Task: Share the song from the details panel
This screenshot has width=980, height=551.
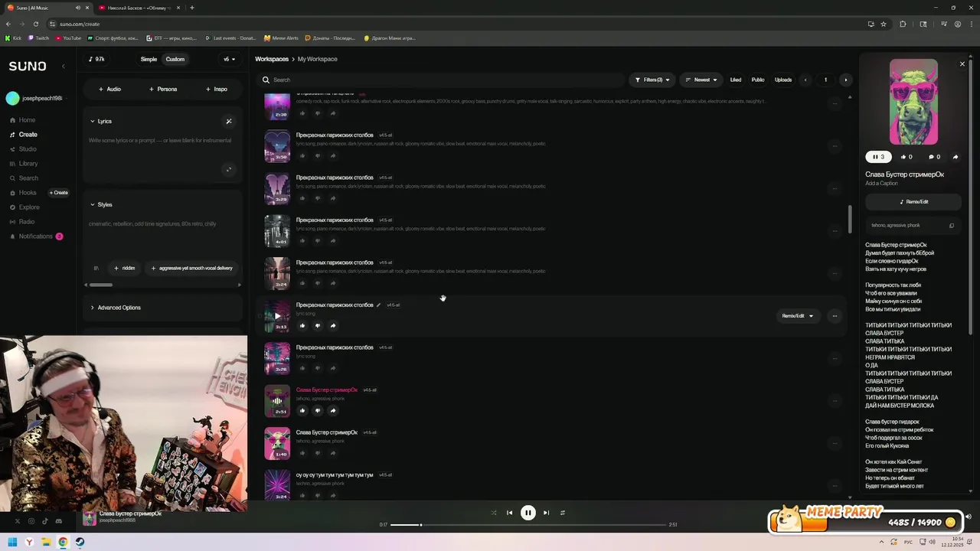Action: coord(955,157)
